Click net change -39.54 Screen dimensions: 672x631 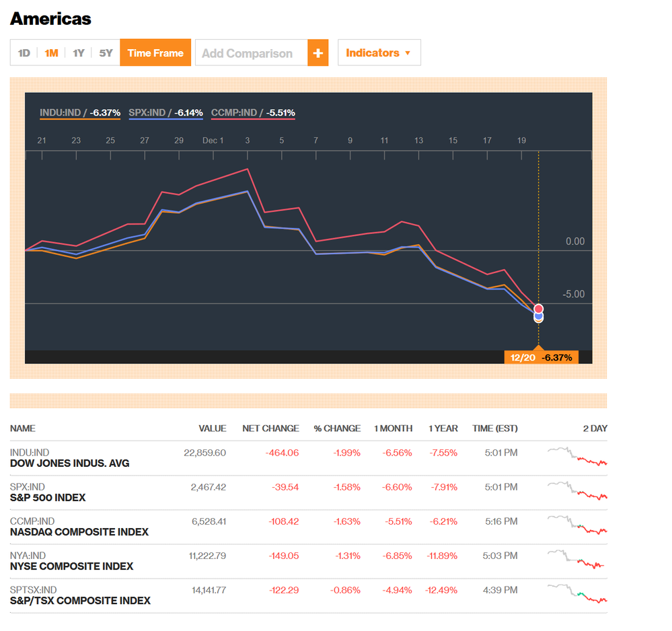tap(285, 487)
